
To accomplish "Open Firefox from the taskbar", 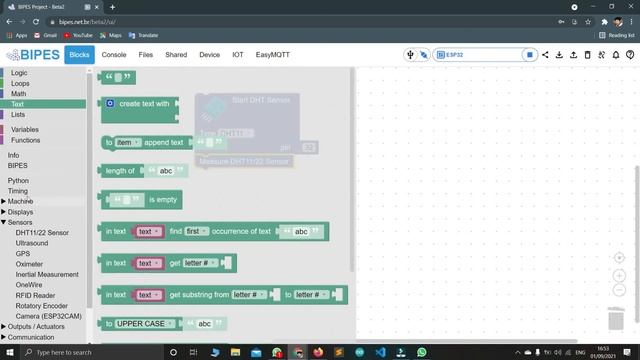I will click(x=318, y=352).
